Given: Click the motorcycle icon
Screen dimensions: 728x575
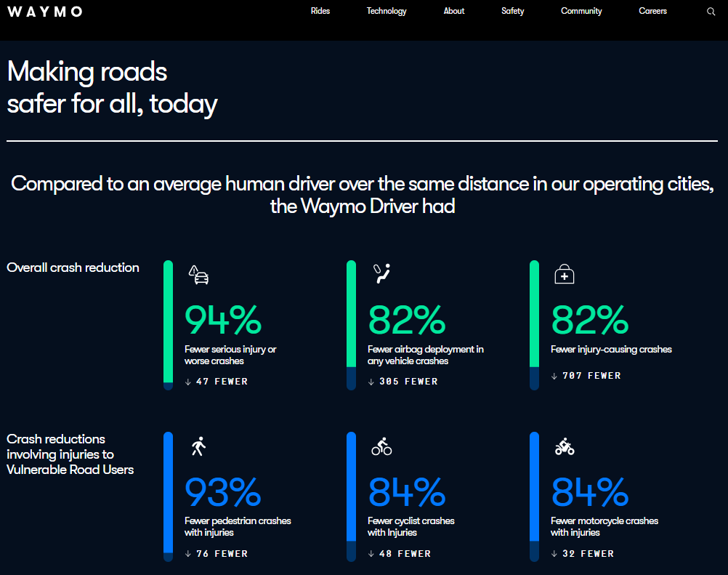Looking at the screenshot, I should [x=565, y=446].
